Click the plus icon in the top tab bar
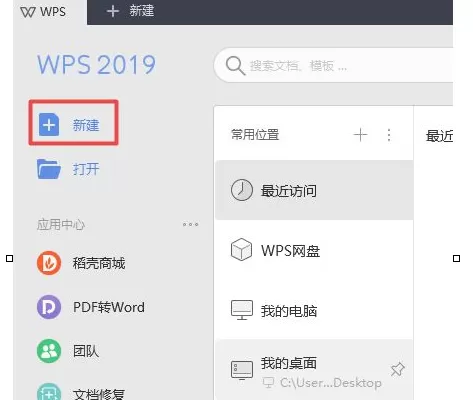The height and width of the screenshot is (400, 473). click(x=113, y=11)
